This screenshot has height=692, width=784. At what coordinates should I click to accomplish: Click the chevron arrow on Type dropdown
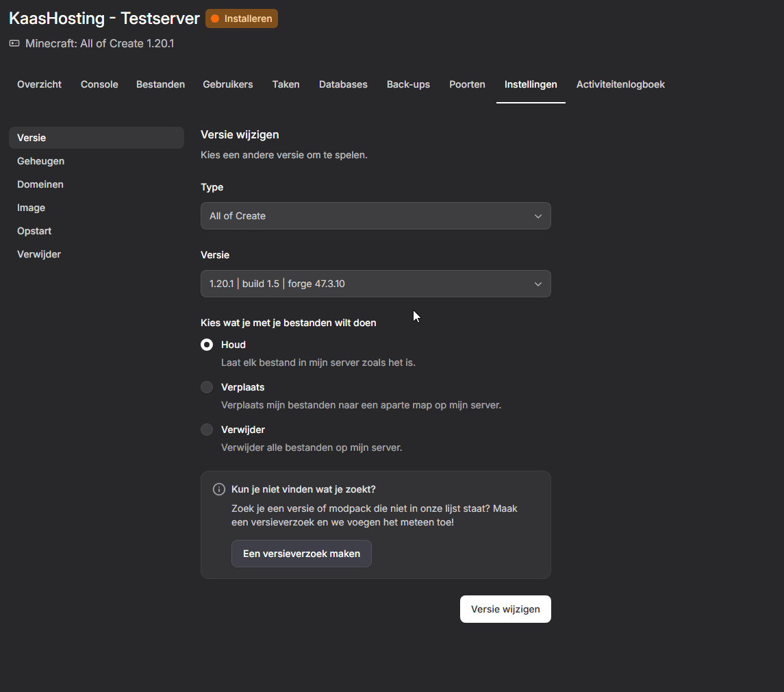[538, 217]
